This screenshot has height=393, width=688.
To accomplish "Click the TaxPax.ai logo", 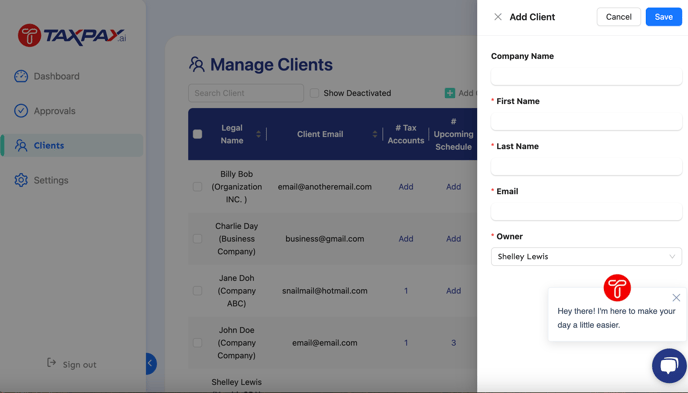I will click(72, 35).
